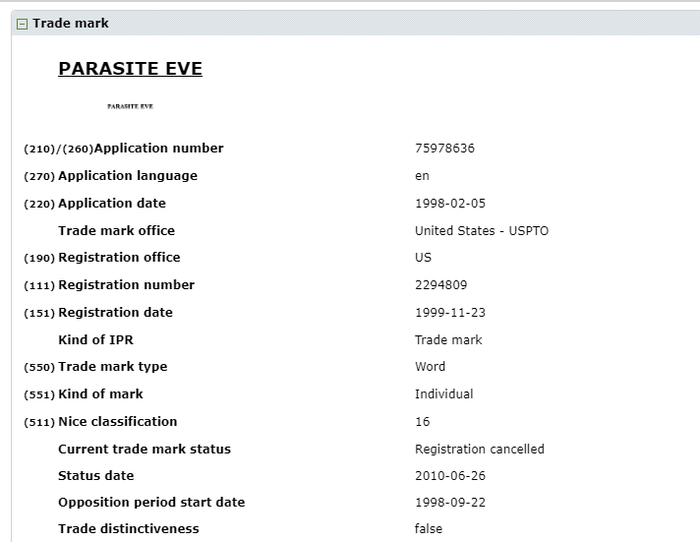Select trade distinctiveness value false
This screenshot has height=542, width=700.
point(429,529)
